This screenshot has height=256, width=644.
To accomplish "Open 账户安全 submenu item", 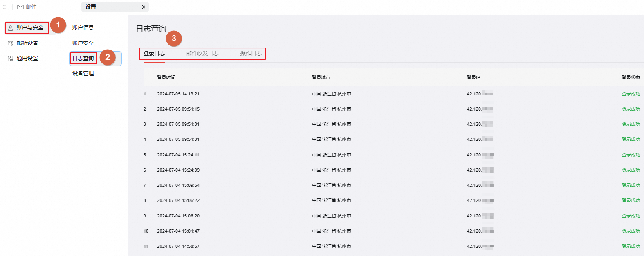I will (x=83, y=43).
